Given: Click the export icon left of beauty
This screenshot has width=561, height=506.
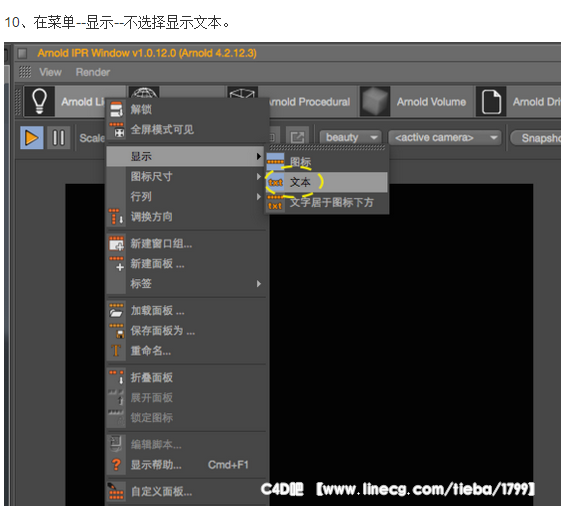Looking at the screenshot, I should [297, 137].
